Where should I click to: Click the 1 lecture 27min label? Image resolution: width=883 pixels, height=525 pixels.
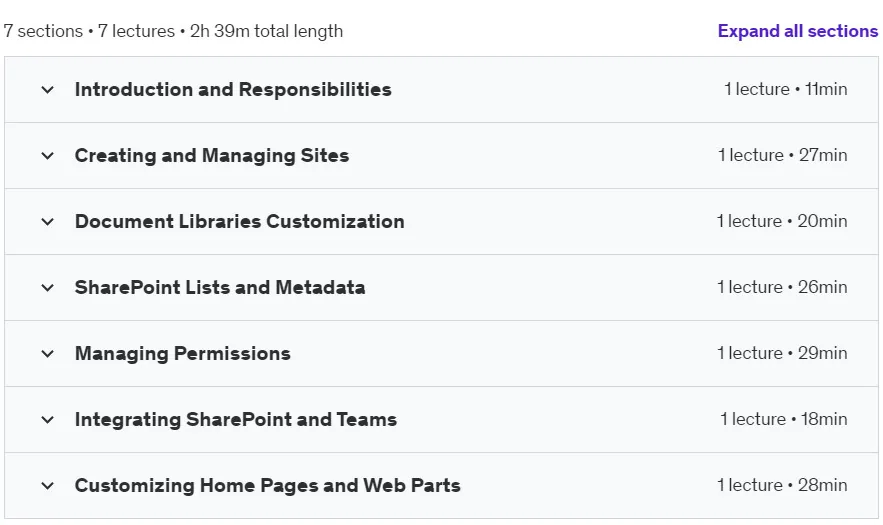pos(782,155)
